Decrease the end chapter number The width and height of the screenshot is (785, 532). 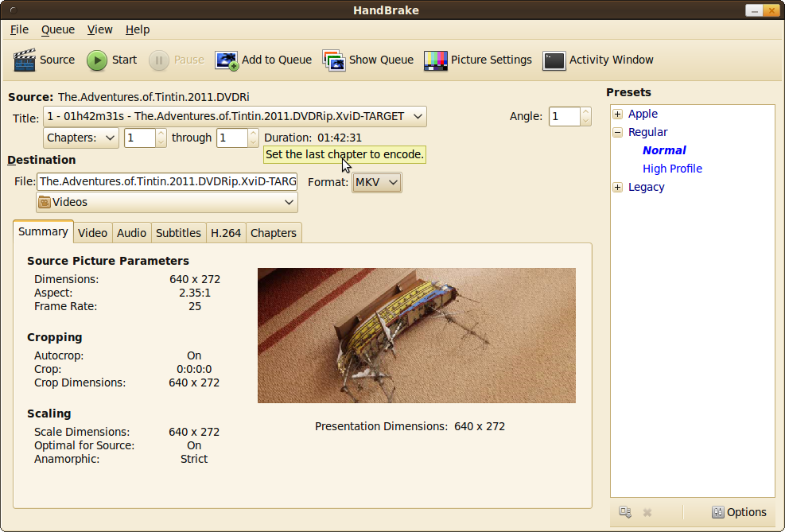(x=254, y=142)
